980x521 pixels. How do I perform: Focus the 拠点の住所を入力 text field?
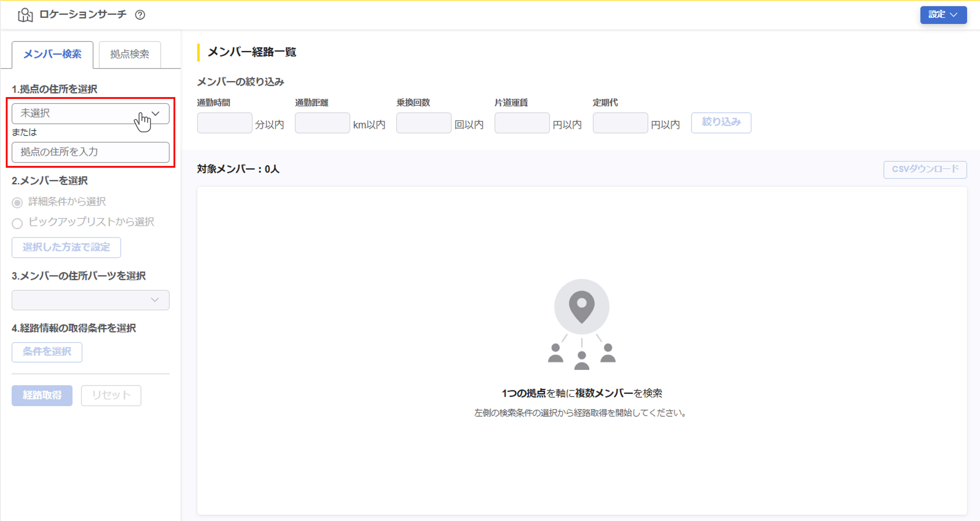point(90,152)
